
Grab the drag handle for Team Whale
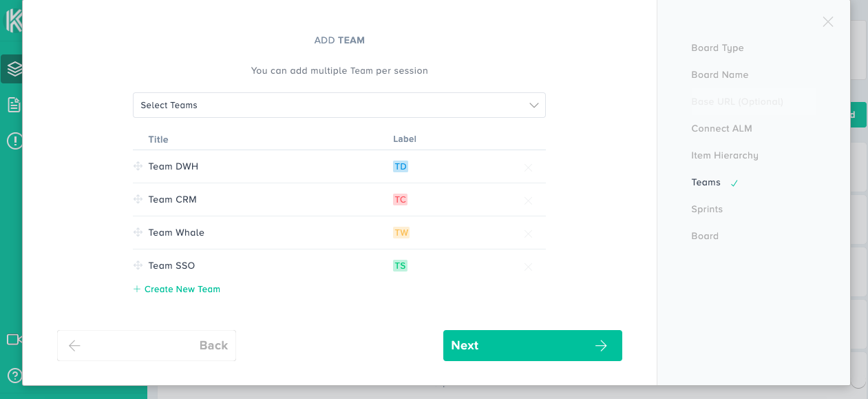click(138, 232)
